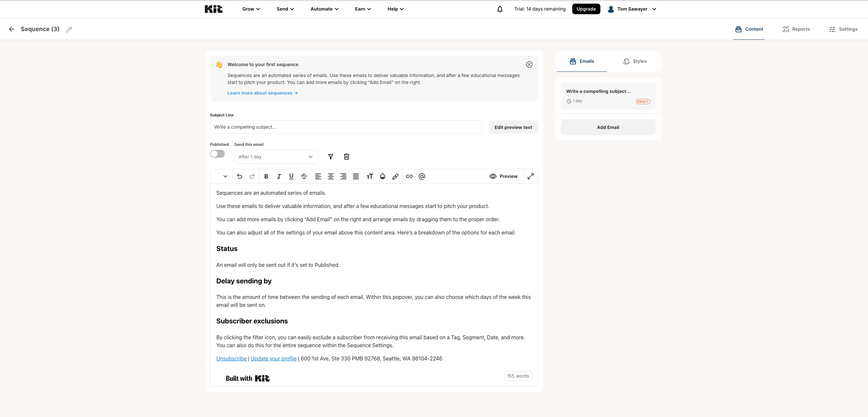
Task: Expand the block style dropdown in toolbar
Action: pyautogui.click(x=225, y=176)
